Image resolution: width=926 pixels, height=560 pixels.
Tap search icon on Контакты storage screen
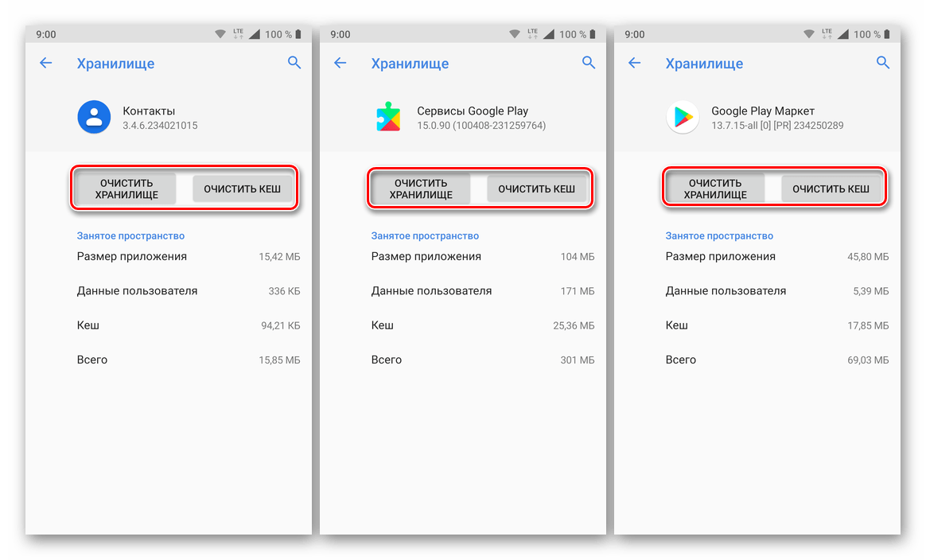[294, 63]
